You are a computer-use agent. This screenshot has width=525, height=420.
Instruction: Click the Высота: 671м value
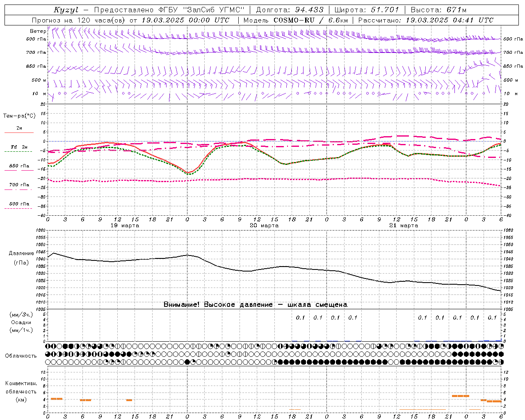pos(438,10)
